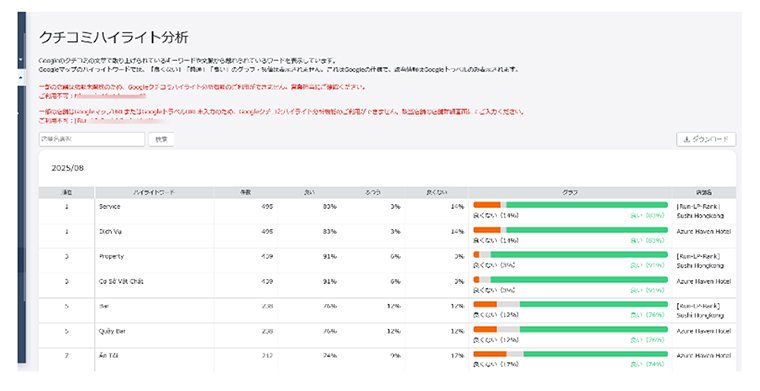The image size is (760, 391).
Task: Click the download icon in ダウンロード button
Action: [686, 140]
